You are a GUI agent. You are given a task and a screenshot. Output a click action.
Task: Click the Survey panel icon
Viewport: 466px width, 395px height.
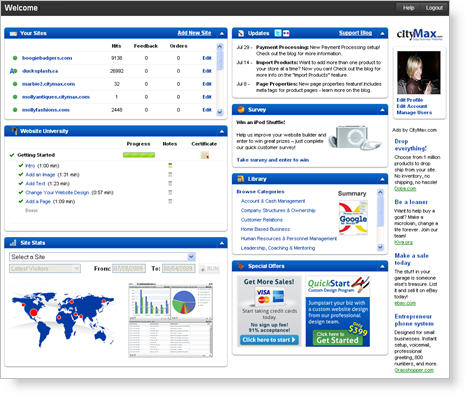coord(241,109)
